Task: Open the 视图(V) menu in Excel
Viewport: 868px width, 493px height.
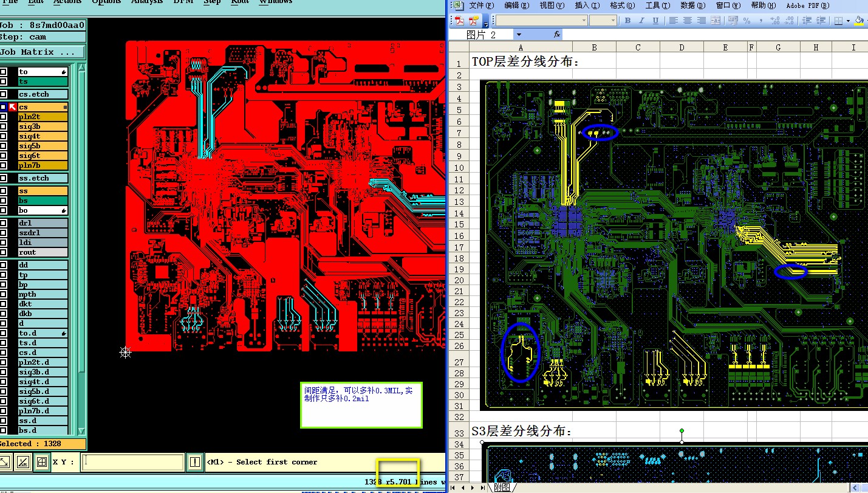Action: coord(552,5)
